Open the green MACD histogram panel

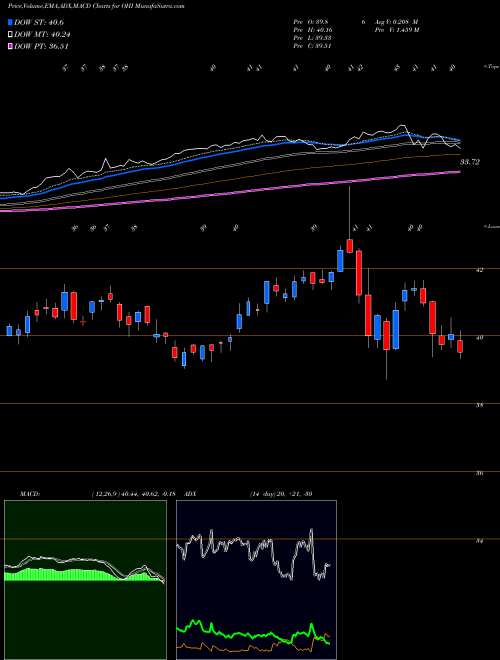click(85, 580)
